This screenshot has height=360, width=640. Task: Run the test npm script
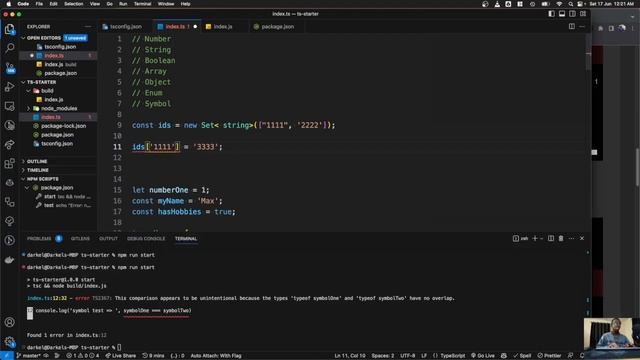49,205
